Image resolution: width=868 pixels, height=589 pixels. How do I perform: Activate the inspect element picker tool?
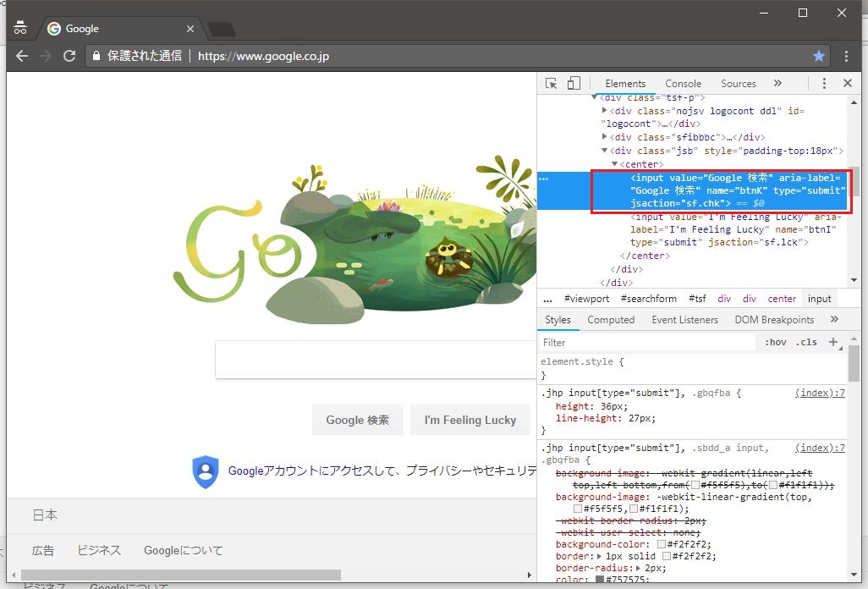[552, 84]
